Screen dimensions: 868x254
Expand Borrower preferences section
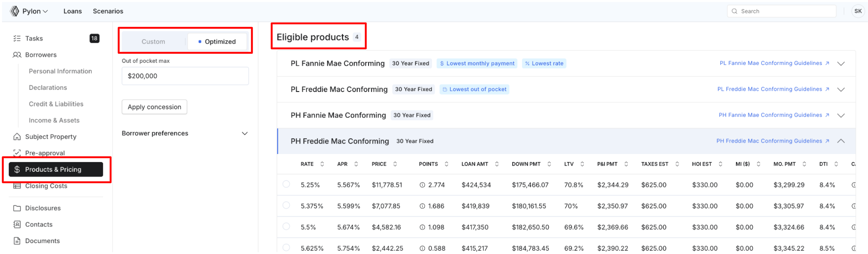coord(185,133)
